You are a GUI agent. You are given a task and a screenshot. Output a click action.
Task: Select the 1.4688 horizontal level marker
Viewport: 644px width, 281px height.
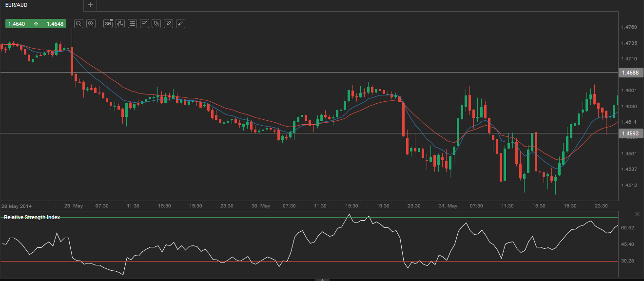[x=630, y=73]
